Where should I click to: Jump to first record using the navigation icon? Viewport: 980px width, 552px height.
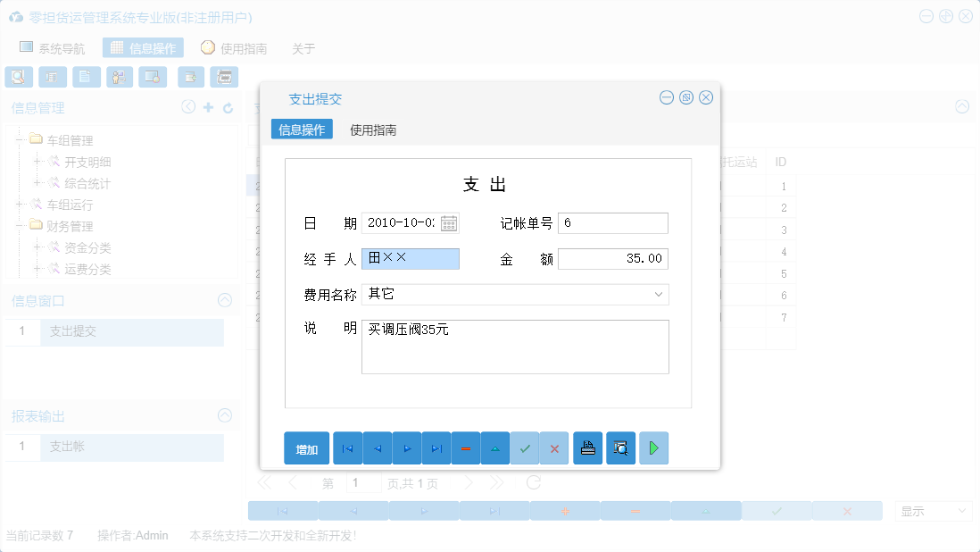(x=347, y=447)
